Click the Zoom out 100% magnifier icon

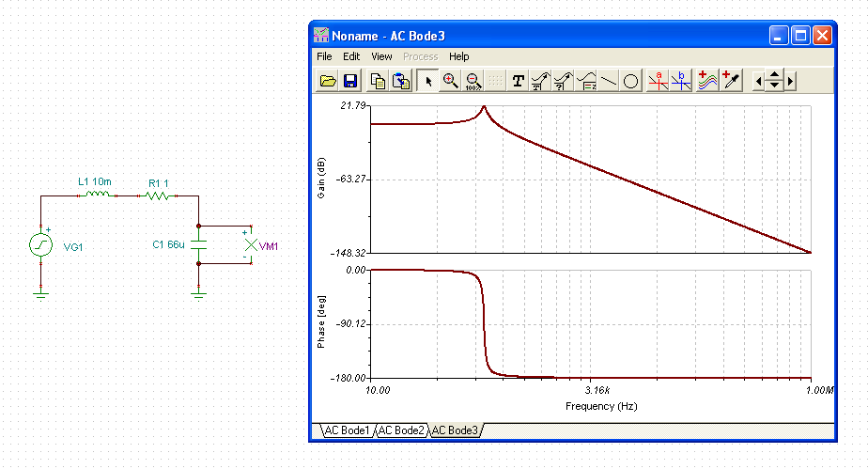coord(473,82)
